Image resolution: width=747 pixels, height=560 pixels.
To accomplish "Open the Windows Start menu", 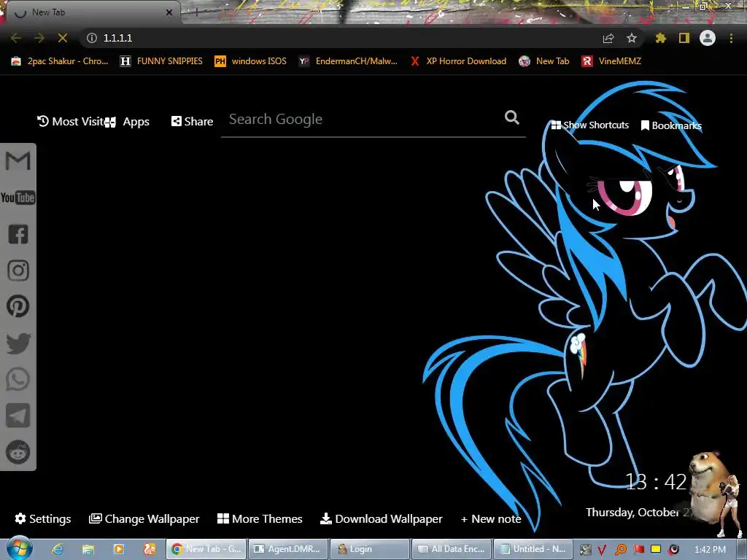I will (x=19, y=548).
